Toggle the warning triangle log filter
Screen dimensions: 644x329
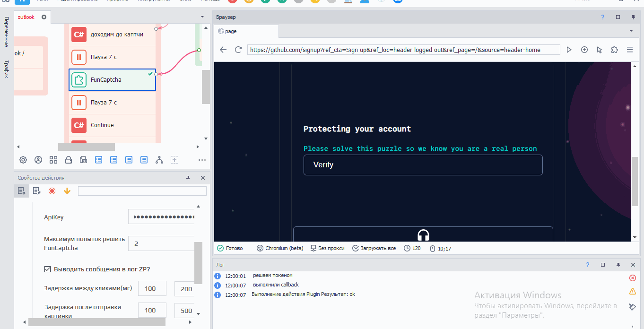coord(633,291)
